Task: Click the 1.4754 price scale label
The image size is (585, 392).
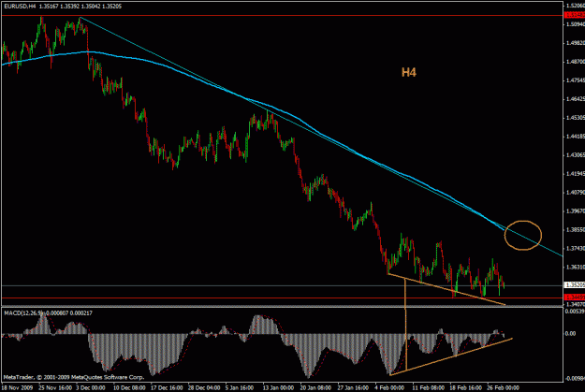Action: pos(575,80)
